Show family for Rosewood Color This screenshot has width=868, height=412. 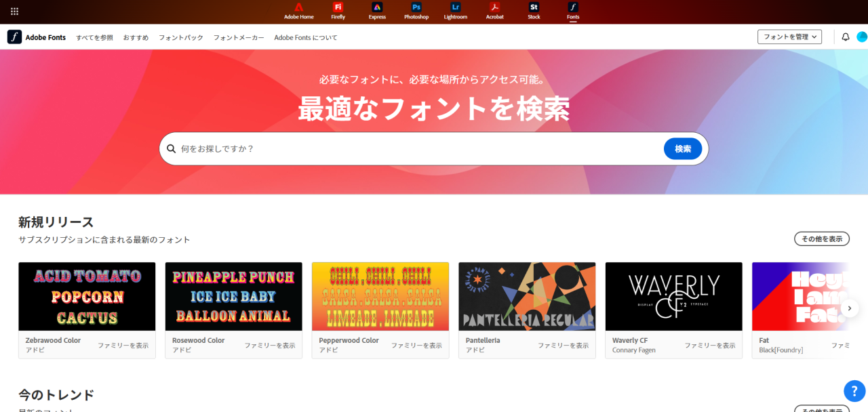click(270, 346)
